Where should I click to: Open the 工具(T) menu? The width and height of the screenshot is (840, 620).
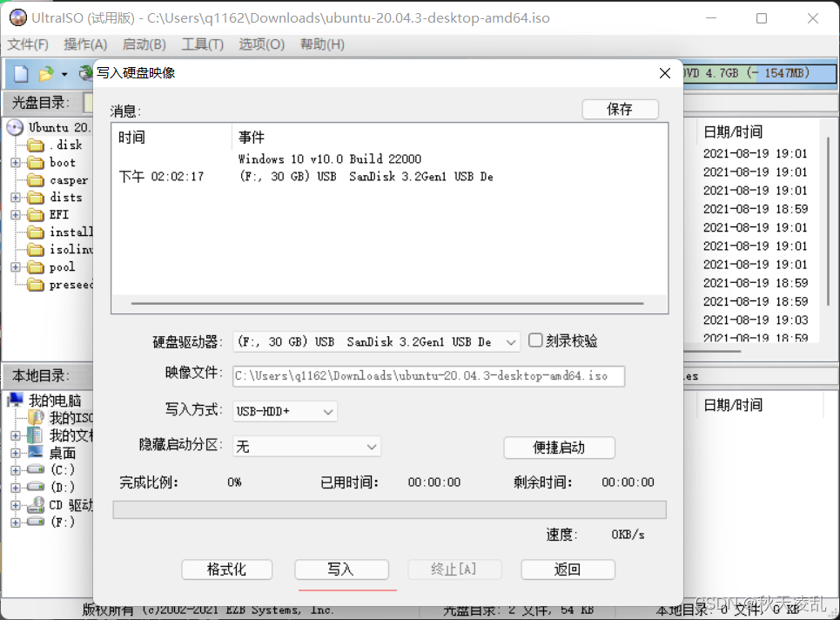click(203, 44)
